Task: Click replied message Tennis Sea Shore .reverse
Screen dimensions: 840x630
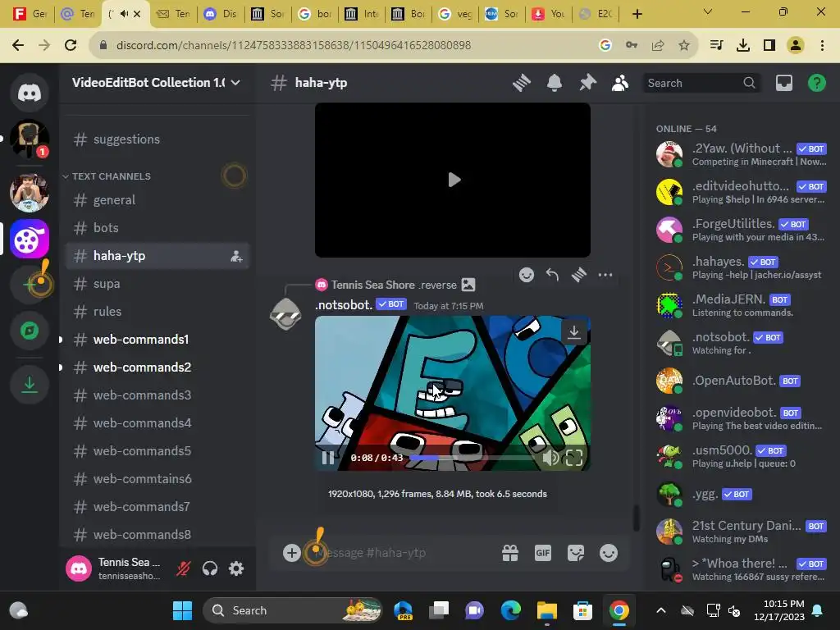Action: click(x=394, y=285)
